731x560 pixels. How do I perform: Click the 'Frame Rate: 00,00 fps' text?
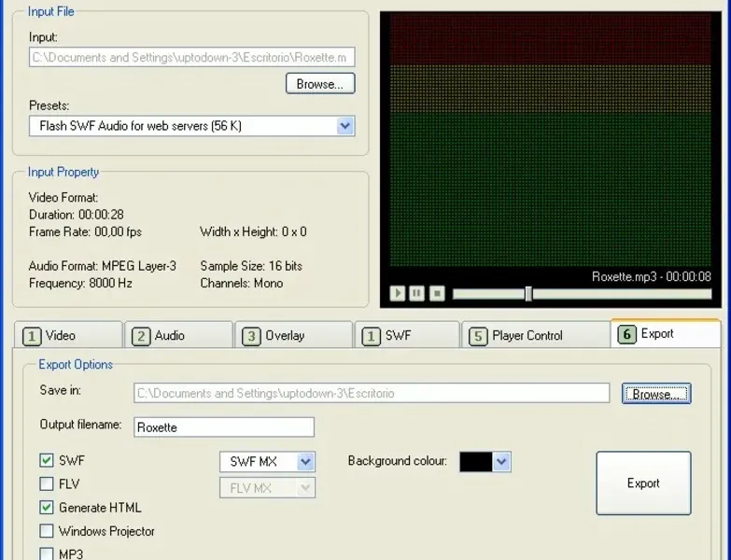point(85,232)
